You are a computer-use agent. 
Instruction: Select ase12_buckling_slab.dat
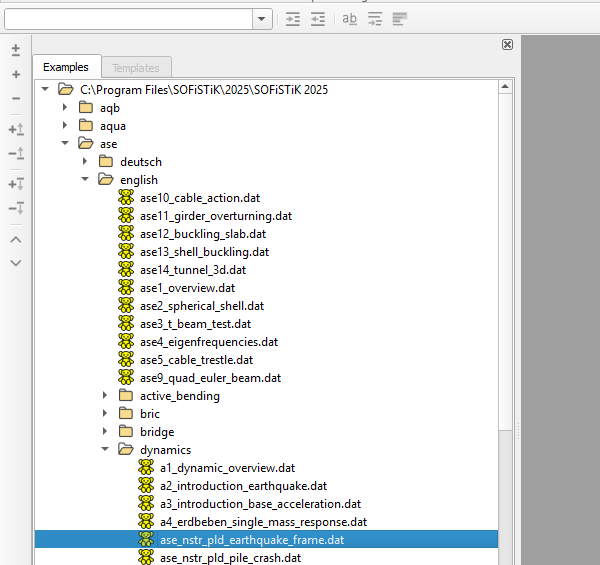(x=203, y=234)
